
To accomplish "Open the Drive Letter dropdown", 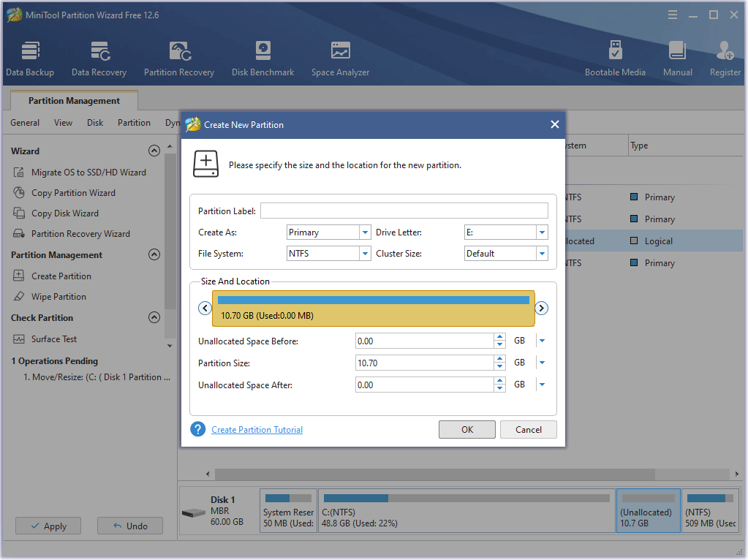I will (x=542, y=232).
